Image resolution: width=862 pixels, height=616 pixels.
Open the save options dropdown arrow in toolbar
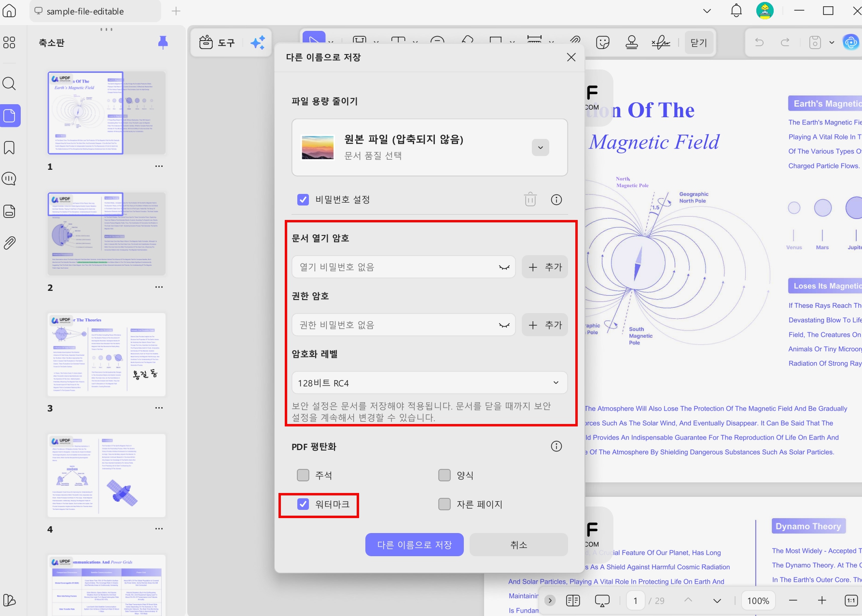[x=832, y=42]
